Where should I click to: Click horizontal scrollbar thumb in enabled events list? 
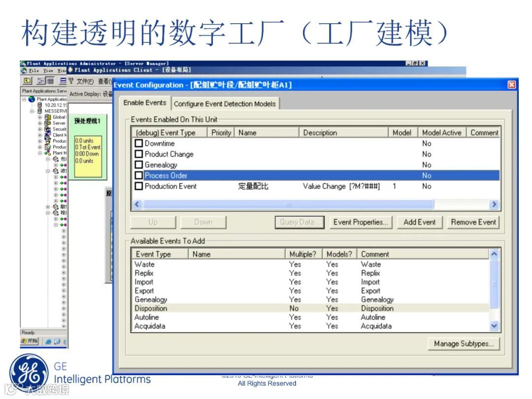click(288, 204)
